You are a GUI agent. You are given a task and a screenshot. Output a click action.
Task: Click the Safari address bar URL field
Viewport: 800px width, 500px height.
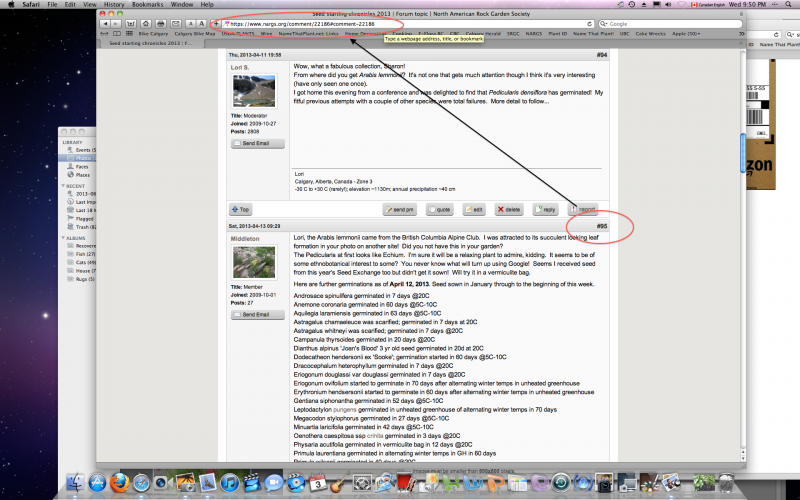pyautogui.click(x=400, y=22)
